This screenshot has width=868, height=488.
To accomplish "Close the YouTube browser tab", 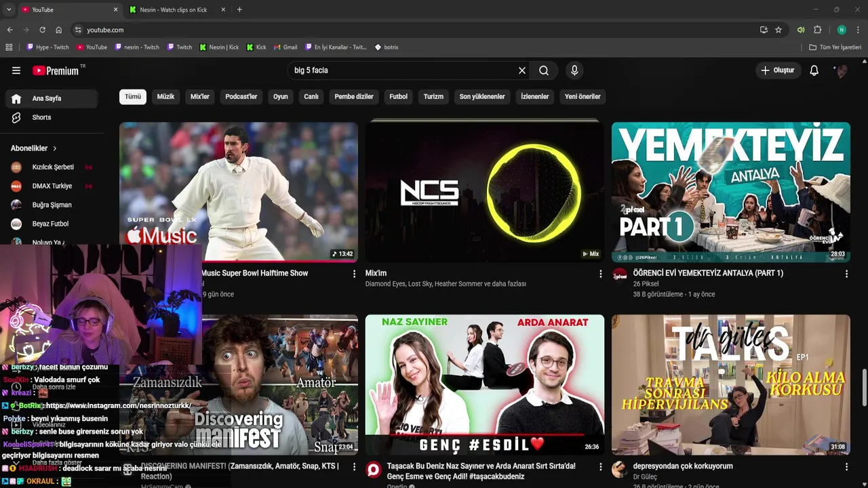I will coord(115,9).
